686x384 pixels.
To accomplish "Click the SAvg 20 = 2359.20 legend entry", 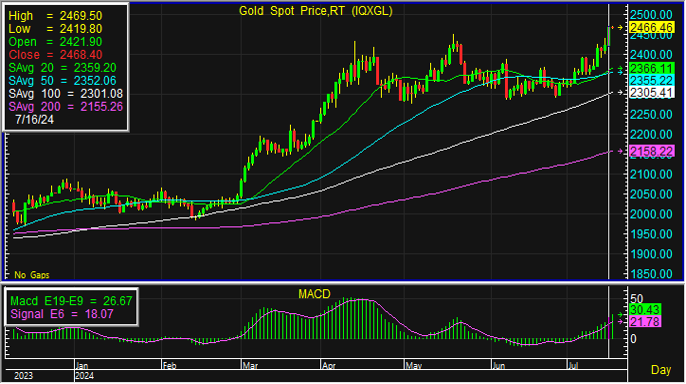I will [62, 68].
